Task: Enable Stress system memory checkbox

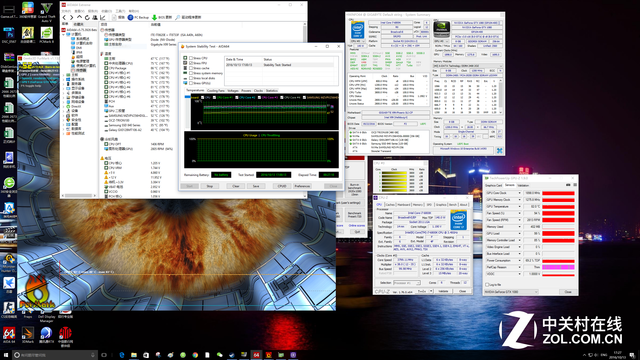Action: [191, 73]
